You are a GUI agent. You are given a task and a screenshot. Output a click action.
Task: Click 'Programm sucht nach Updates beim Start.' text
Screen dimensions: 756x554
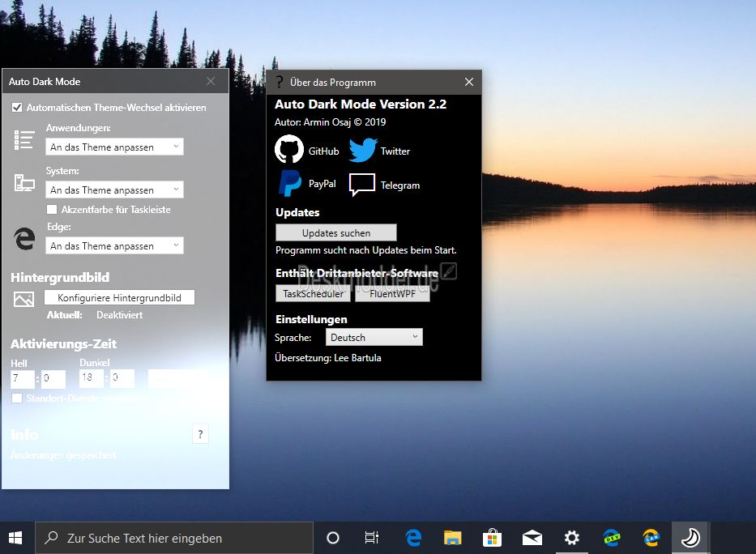click(366, 250)
